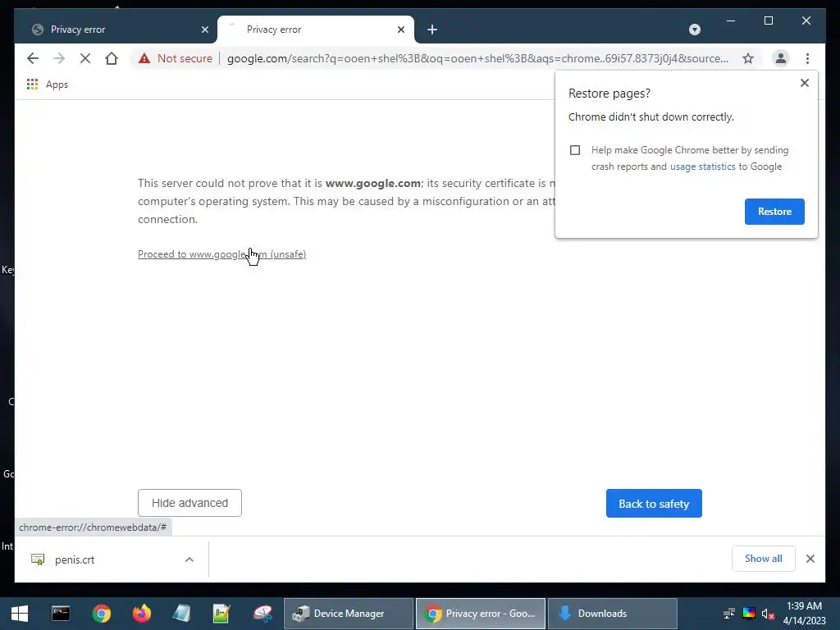Click the tab search dropdown arrow

(x=695, y=30)
